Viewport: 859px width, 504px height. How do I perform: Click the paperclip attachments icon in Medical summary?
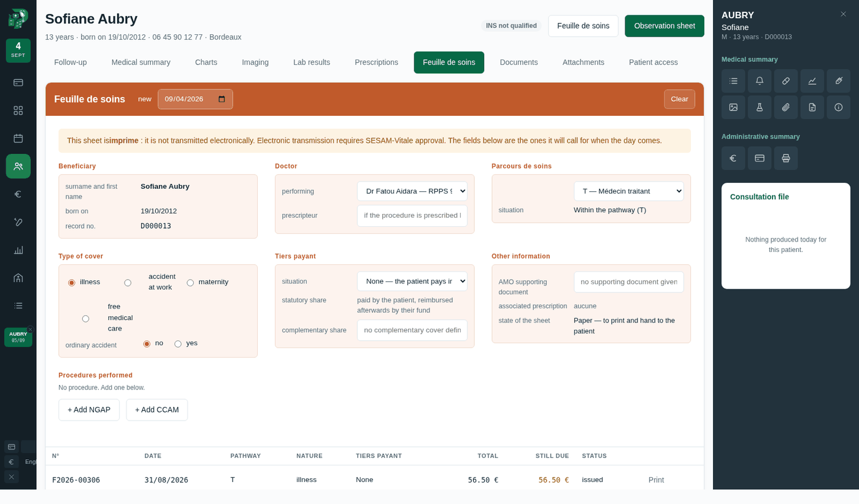tap(786, 107)
